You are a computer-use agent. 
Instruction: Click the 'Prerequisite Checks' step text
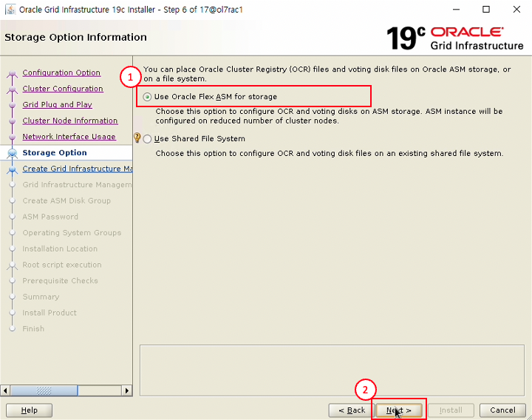(x=60, y=280)
